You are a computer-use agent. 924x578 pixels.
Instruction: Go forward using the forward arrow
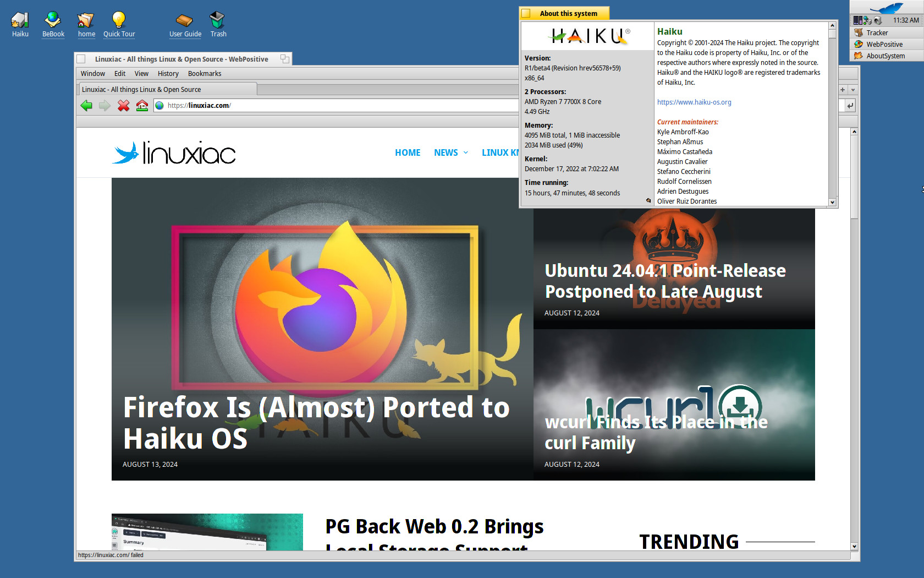tap(105, 106)
